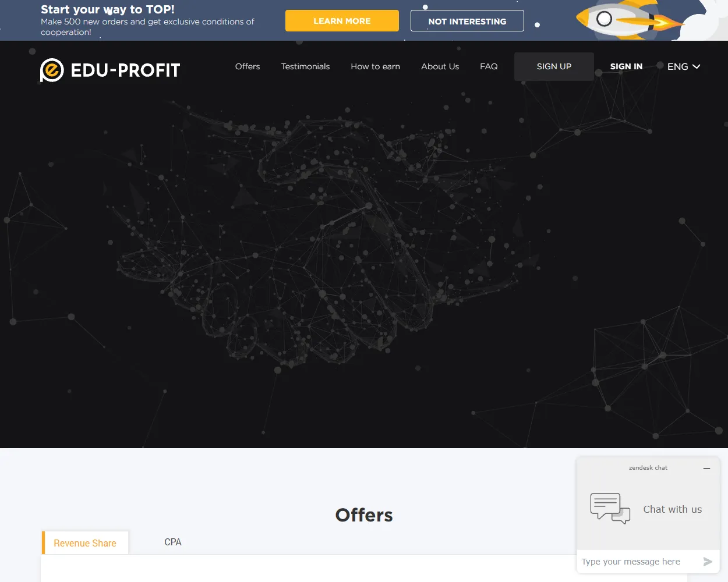Screen dimensions: 728x582
Task: Click the EDU-PROFIT logo icon
Action: click(x=51, y=70)
